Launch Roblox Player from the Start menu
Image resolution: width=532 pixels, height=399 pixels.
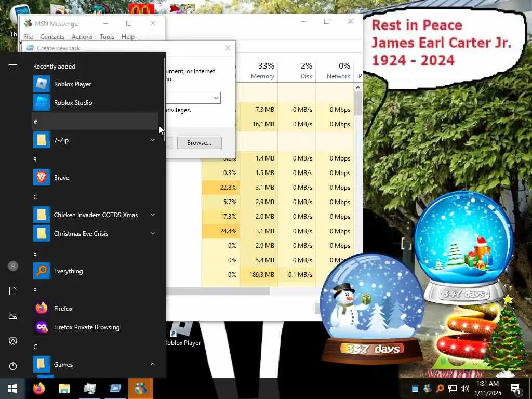tap(95, 84)
